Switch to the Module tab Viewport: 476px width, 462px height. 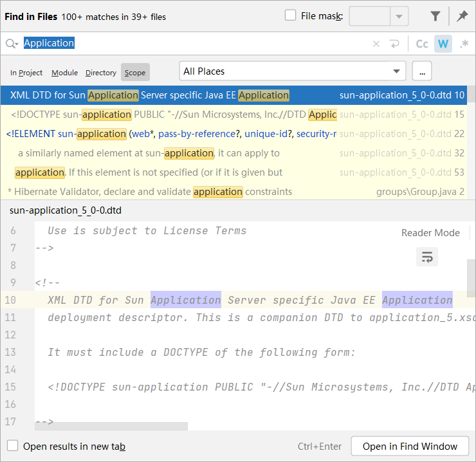tap(65, 73)
